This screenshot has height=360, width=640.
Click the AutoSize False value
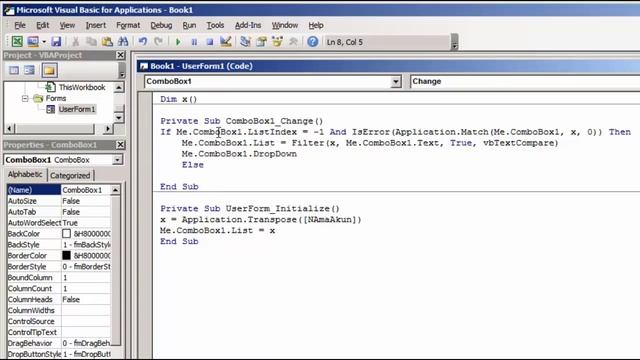point(86,201)
